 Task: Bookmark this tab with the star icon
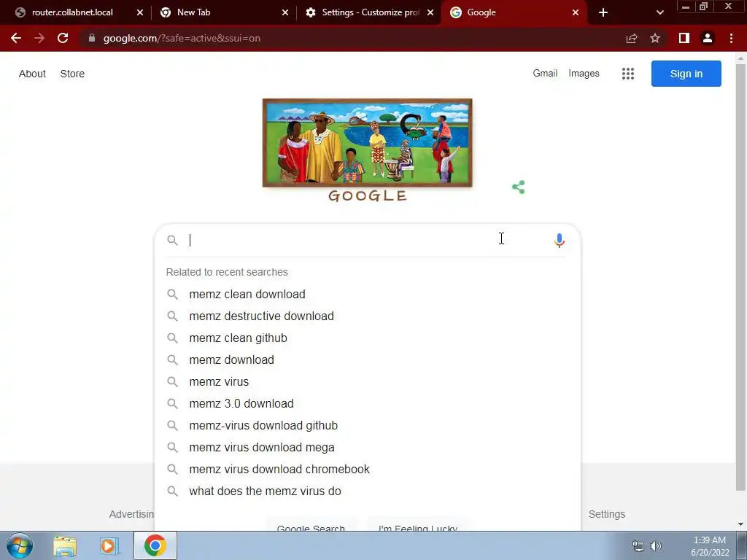coord(656,38)
